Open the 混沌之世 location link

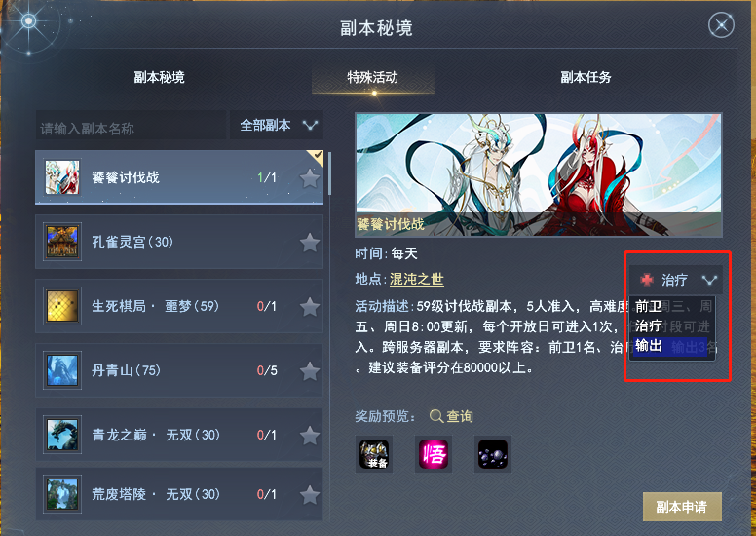417,279
